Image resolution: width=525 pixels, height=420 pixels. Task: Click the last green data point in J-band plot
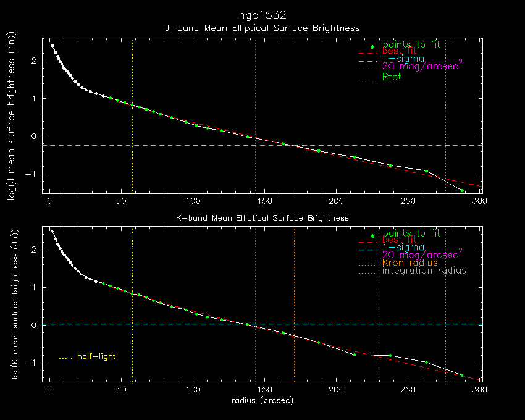[462, 190]
